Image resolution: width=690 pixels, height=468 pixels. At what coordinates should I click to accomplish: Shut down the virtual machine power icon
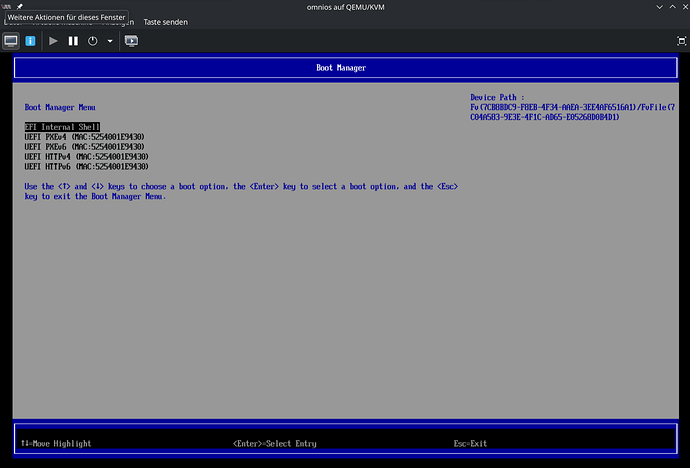coord(92,41)
